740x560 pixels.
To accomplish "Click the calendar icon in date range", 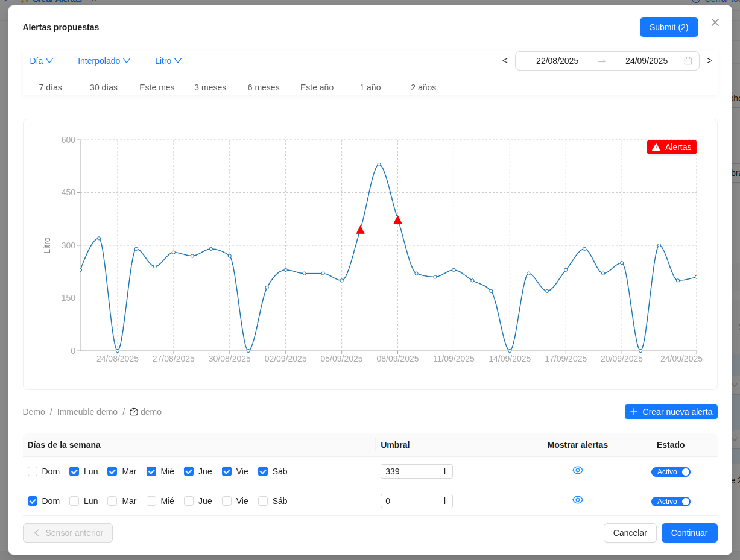I will [688, 61].
